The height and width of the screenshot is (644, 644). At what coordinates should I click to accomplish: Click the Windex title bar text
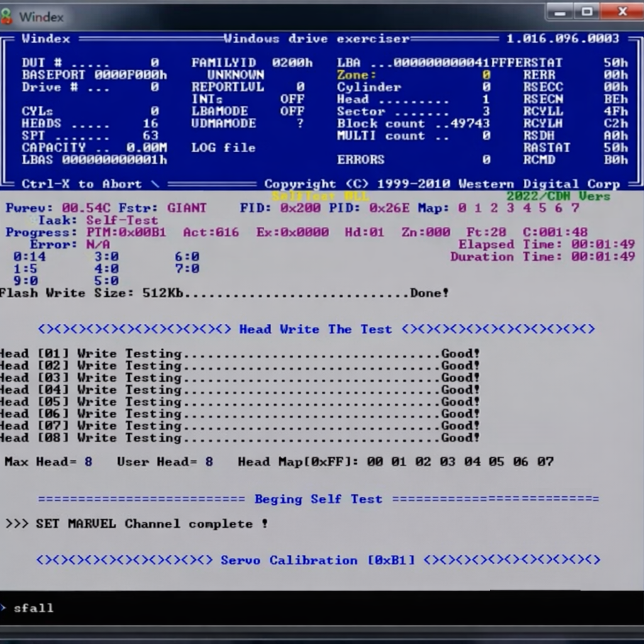point(42,17)
